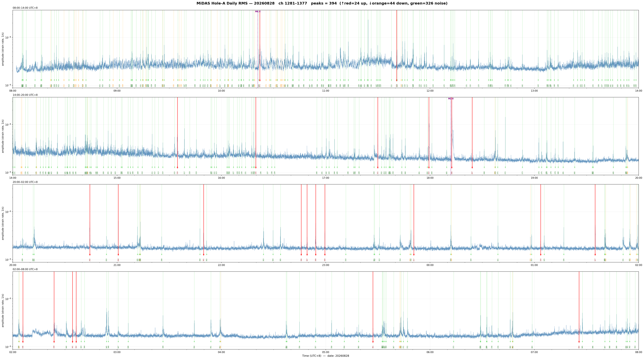Click green noise peak number 356

click(299, 347)
